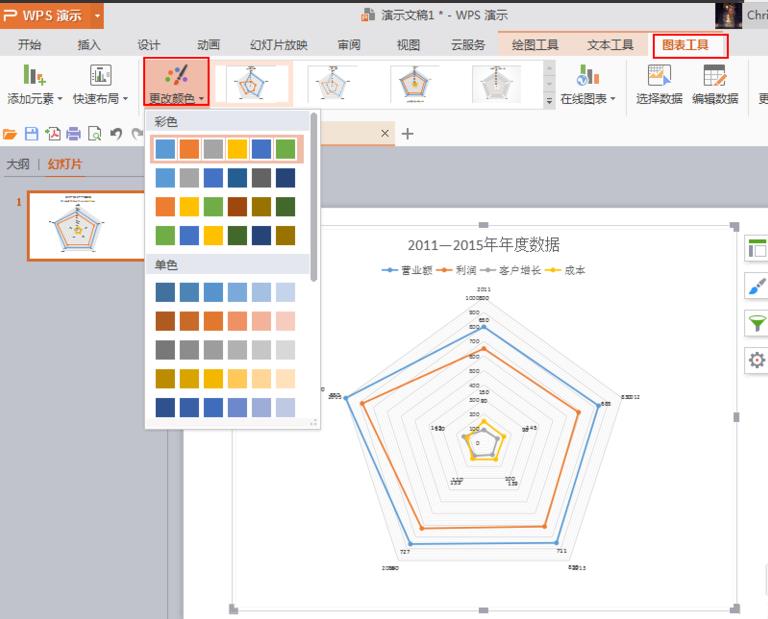The image size is (768, 619).
Task: Open the 添加元素 chart element tool
Action: coord(34,85)
